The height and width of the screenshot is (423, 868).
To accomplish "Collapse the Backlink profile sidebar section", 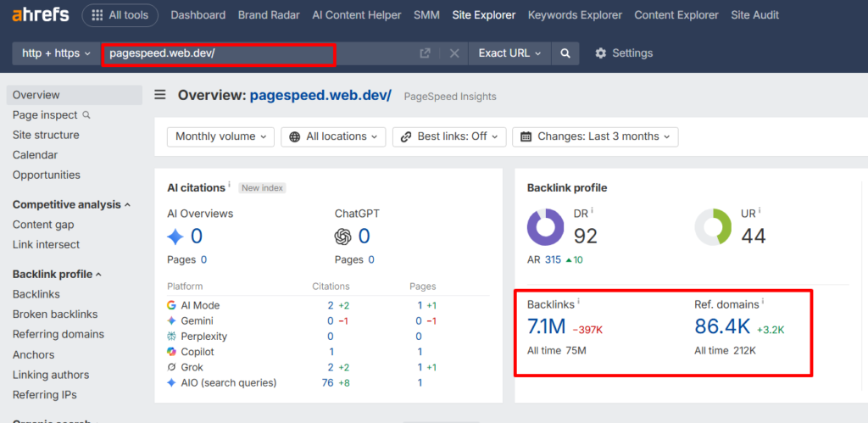I will 57,274.
